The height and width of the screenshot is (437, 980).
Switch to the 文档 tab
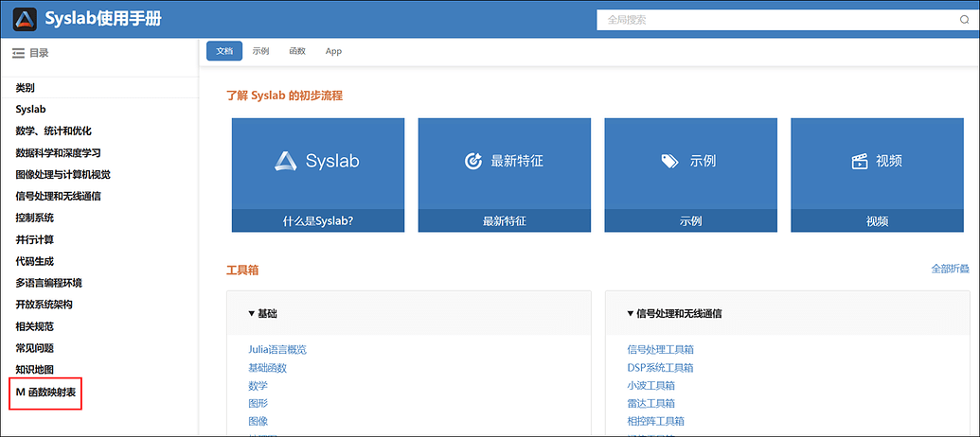pos(224,51)
